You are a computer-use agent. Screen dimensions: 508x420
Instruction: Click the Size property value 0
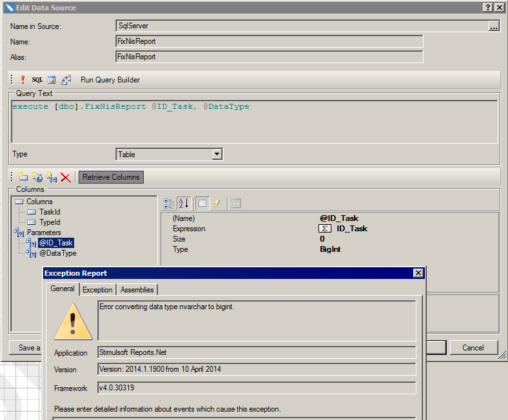tap(322, 239)
